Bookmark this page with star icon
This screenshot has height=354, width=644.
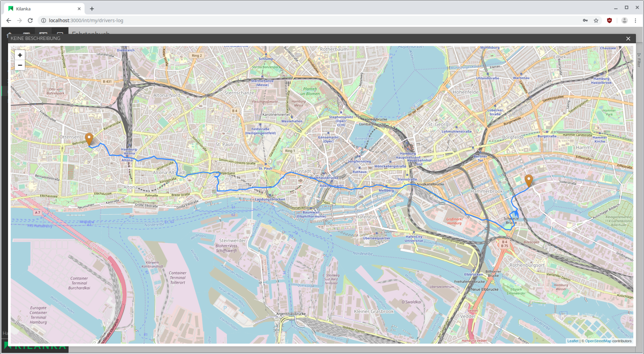[x=596, y=21]
